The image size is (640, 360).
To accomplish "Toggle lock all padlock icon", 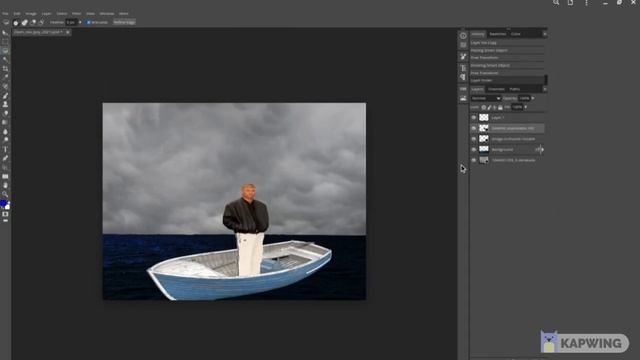I will point(500,107).
